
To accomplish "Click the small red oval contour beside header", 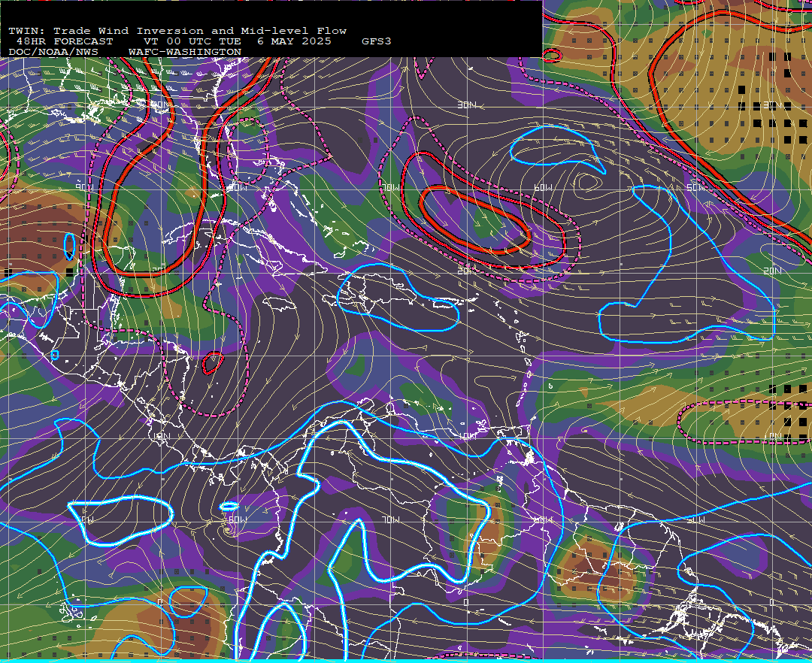I will [x=552, y=55].
